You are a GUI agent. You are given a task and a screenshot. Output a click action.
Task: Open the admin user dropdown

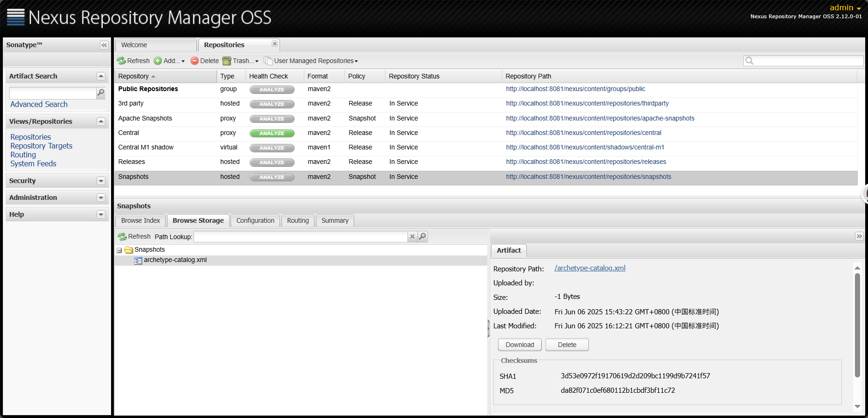point(845,7)
